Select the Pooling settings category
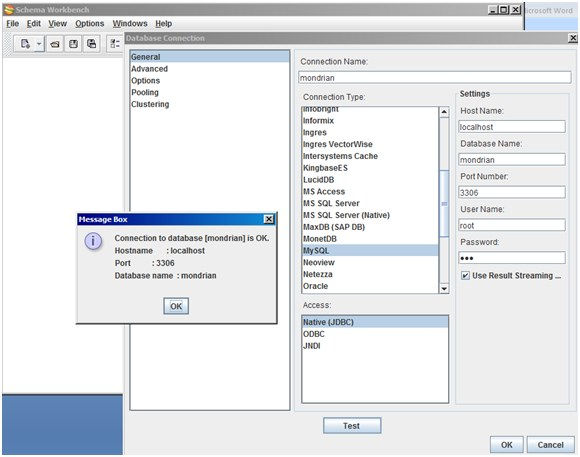 (210, 93)
